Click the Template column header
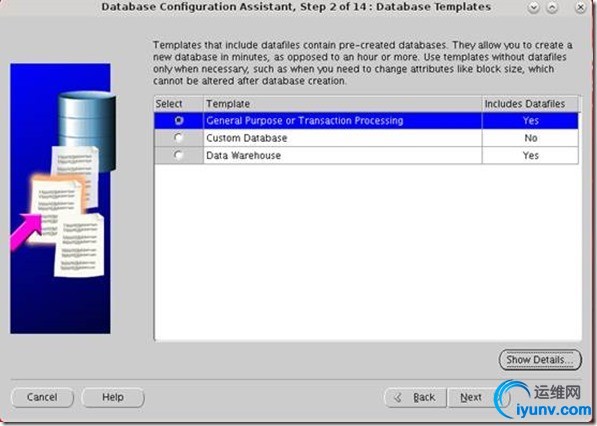 (x=343, y=104)
